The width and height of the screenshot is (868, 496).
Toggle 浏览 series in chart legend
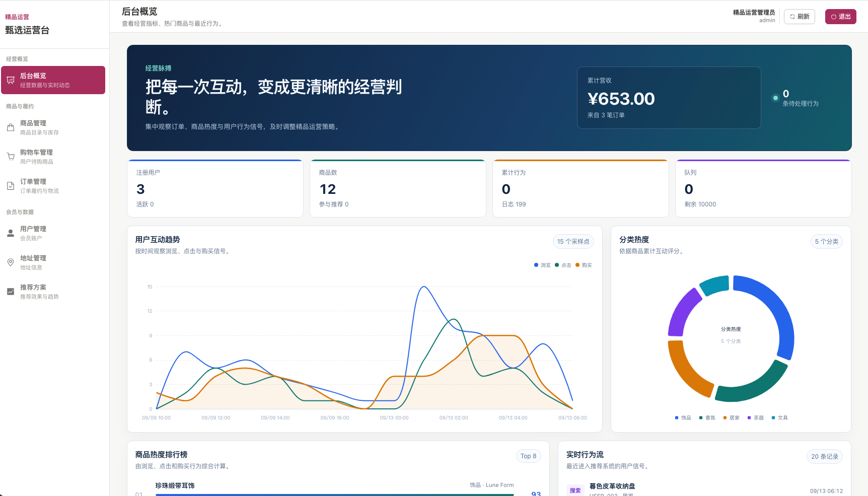point(542,265)
